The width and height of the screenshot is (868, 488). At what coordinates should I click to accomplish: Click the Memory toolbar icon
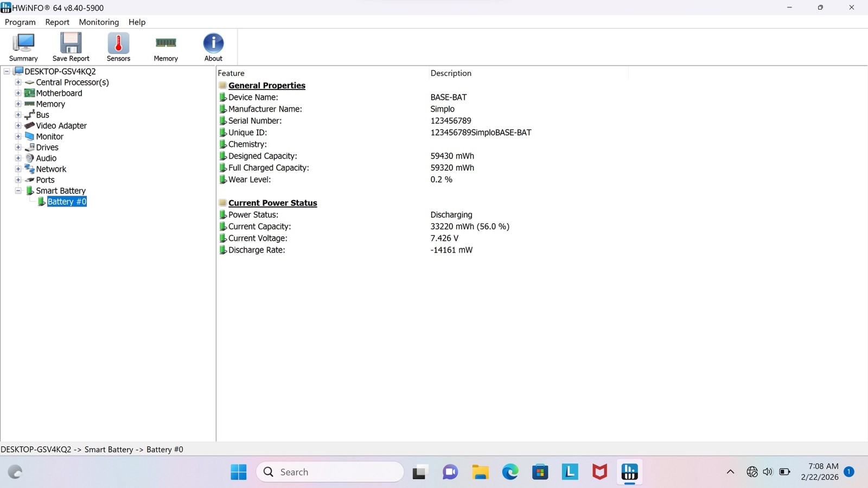click(166, 47)
